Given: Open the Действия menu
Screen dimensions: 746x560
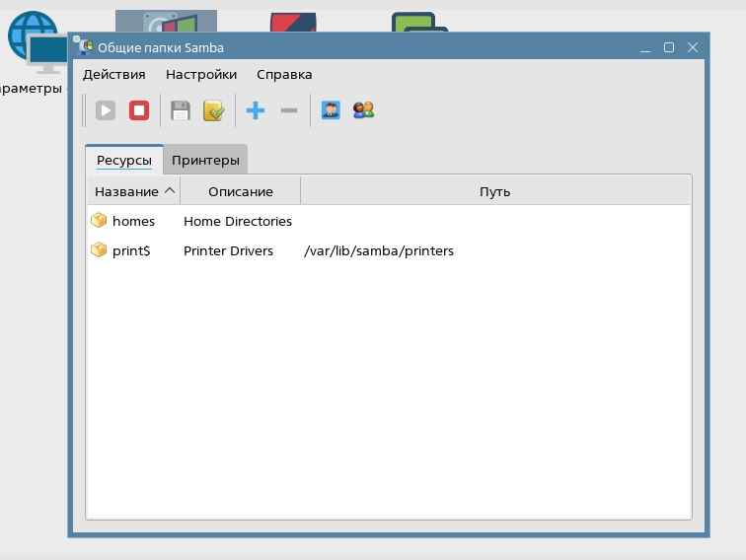Looking at the screenshot, I should pyautogui.click(x=114, y=75).
